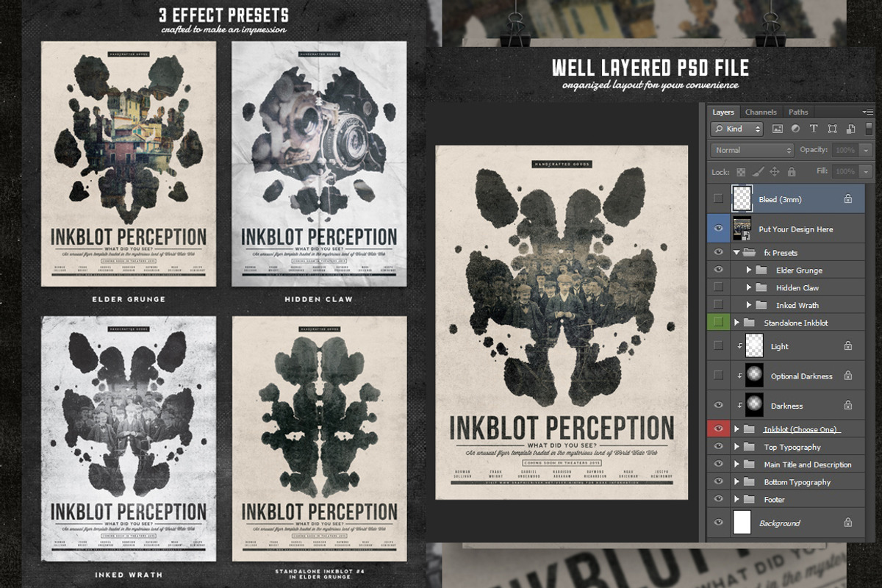This screenshot has width=882, height=588.
Task: Hide the fx Presets group
Action: coord(718,252)
